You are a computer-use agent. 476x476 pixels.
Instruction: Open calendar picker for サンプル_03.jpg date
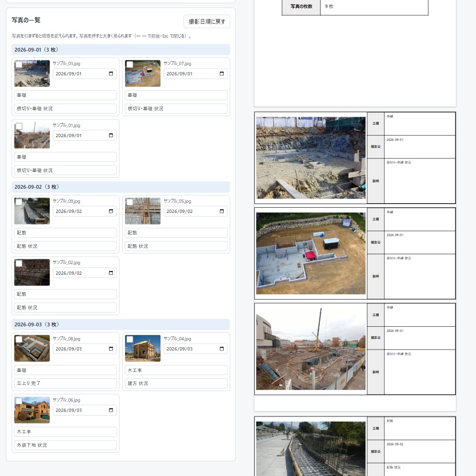(111, 74)
